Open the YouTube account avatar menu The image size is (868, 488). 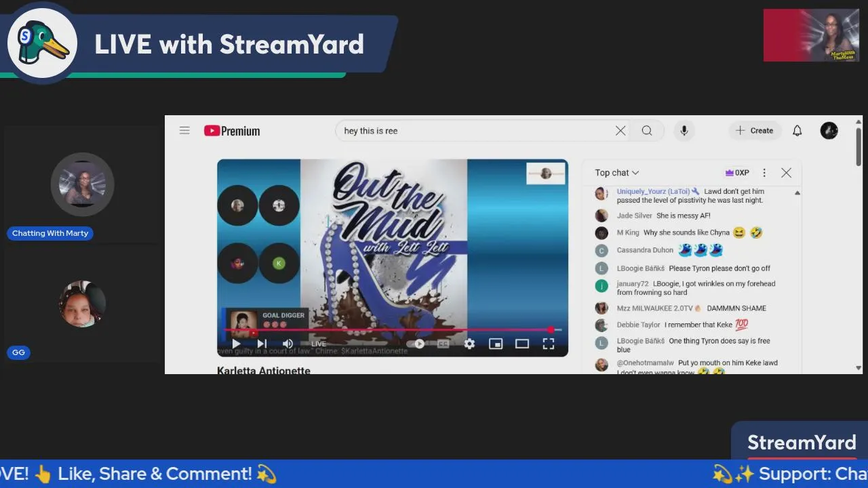(829, 131)
